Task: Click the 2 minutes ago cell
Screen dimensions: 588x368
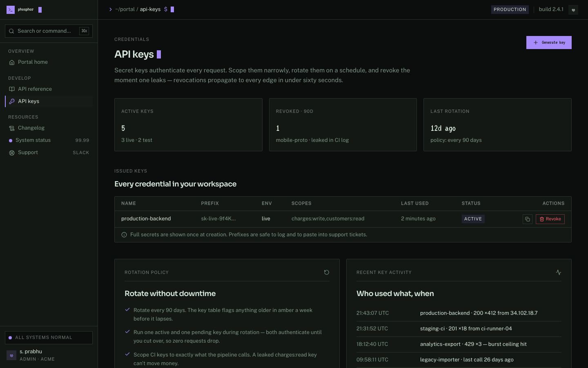Action: pyautogui.click(x=418, y=219)
